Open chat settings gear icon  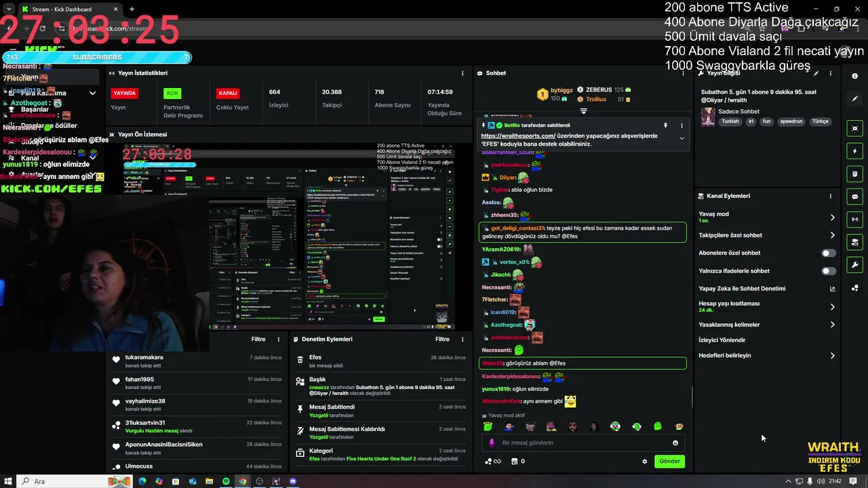click(645, 462)
